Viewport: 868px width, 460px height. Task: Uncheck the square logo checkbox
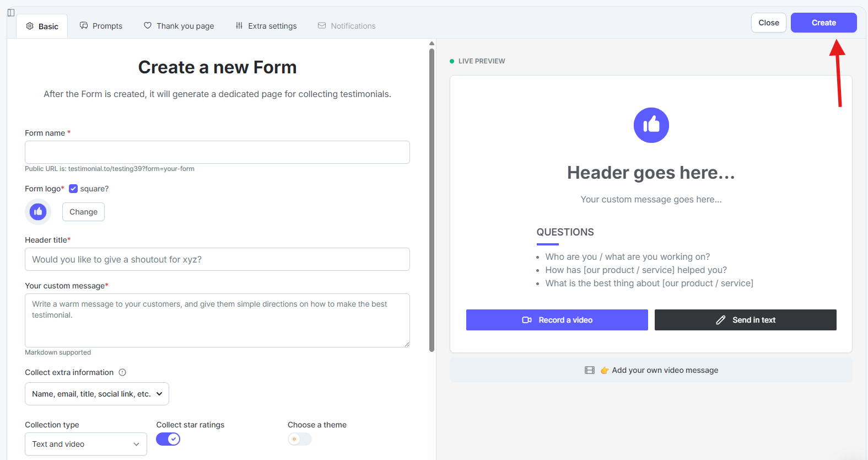(73, 189)
